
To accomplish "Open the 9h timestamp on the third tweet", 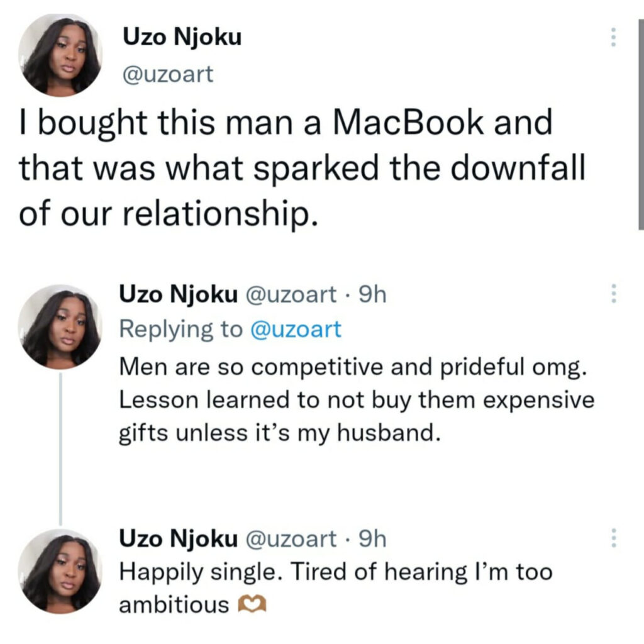I will coord(372,538).
